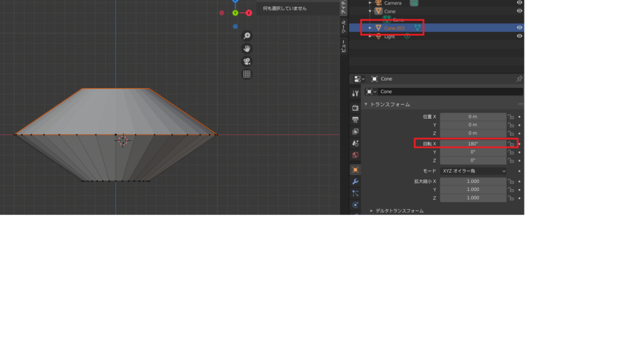Select Cone.001 in the outliner

[396, 28]
